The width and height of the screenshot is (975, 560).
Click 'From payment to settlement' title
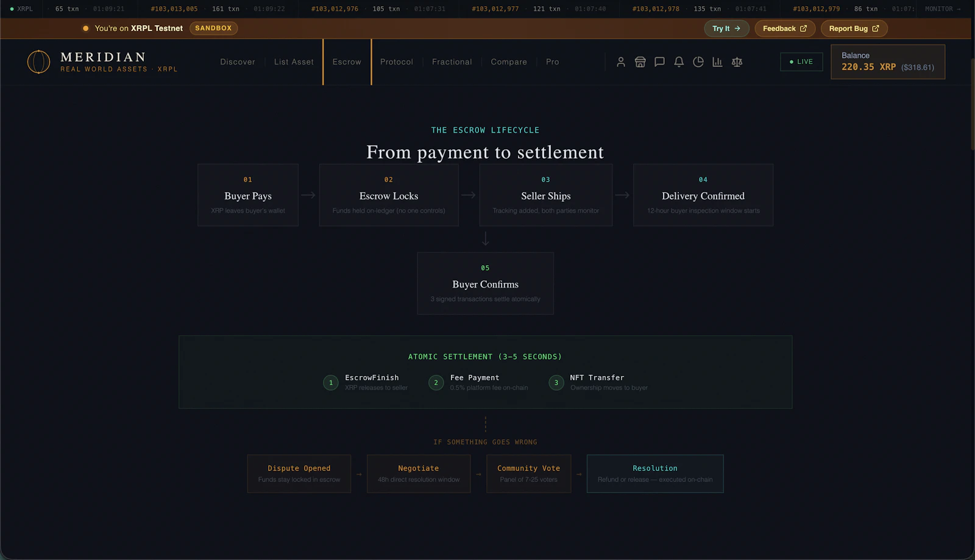click(485, 152)
